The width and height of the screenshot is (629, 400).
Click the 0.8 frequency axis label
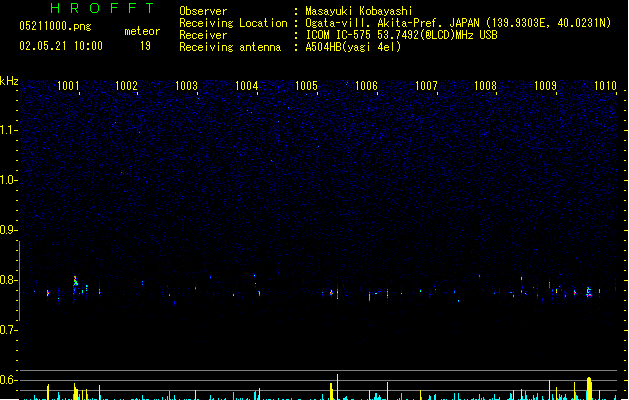[8, 280]
